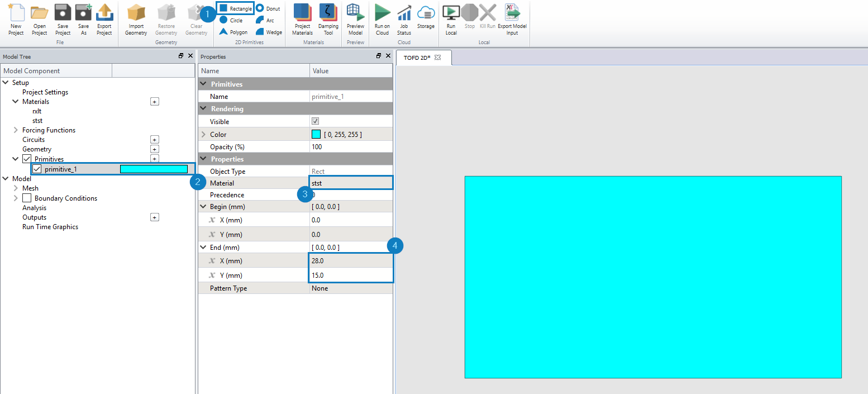Expand the Forcing Functions node

coord(16,130)
